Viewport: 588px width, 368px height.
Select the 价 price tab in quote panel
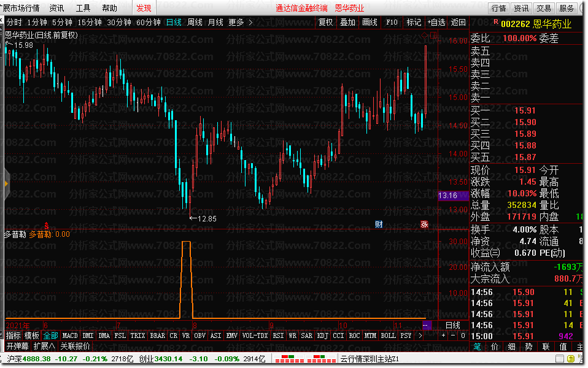click(494, 347)
